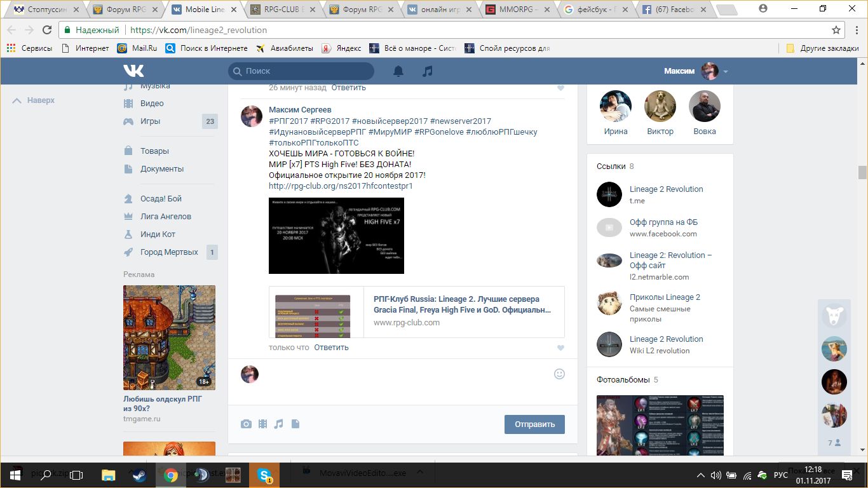The width and height of the screenshot is (868, 488).
Task: Open Lineage 2: Revolution Офф сайт link
Action: [670, 261]
